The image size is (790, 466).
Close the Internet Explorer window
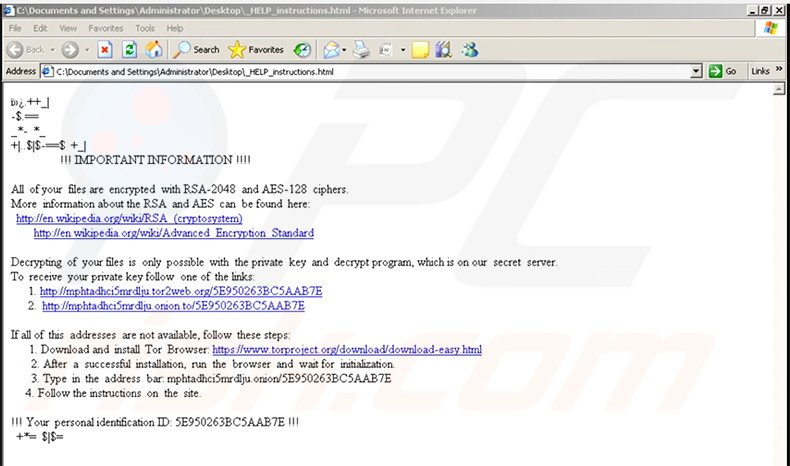(778, 10)
